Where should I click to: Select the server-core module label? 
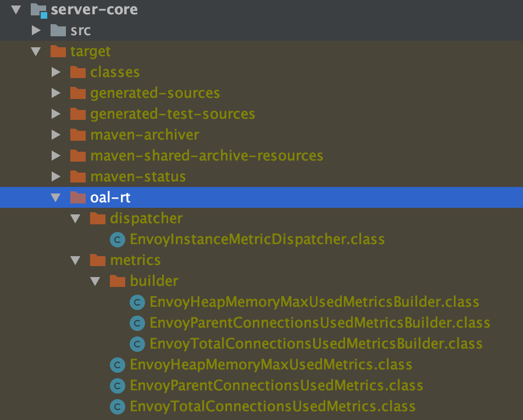click(94, 10)
